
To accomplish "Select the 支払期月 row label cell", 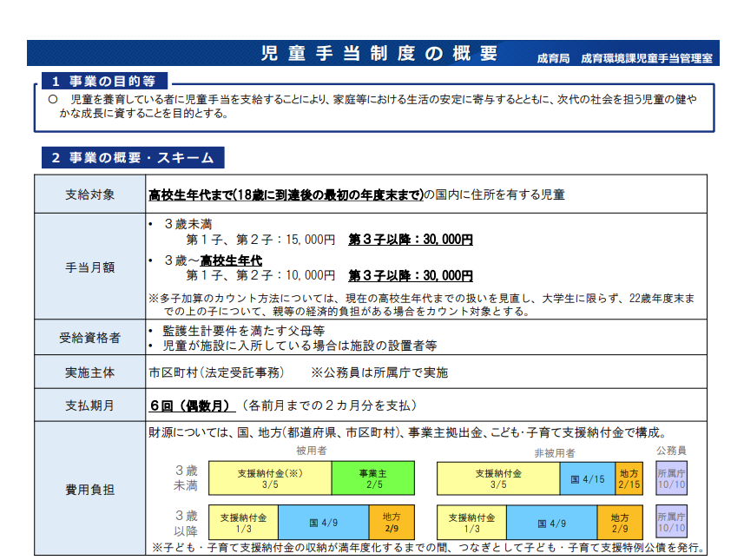I will (90, 405).
